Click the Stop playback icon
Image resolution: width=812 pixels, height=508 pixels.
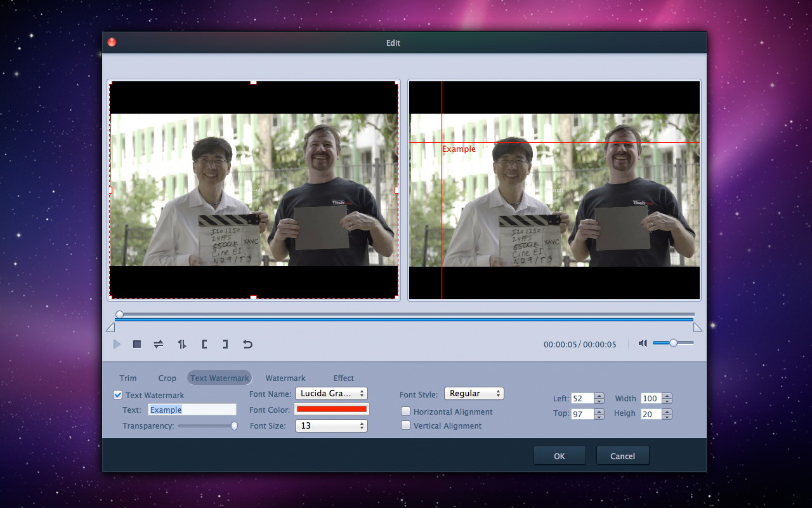(x=136, y=344)
